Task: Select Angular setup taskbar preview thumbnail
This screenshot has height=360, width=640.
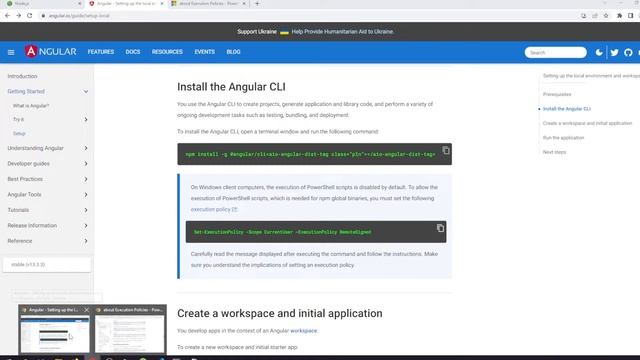Action: [x=55, y=333]
